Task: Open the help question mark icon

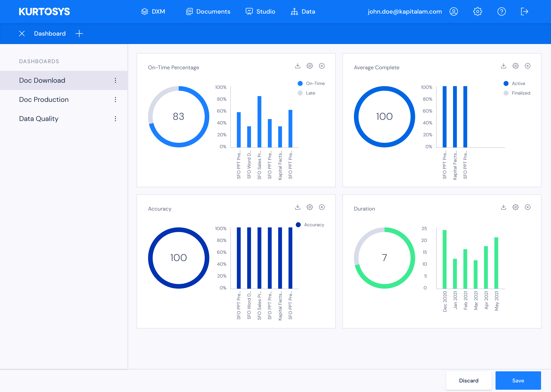Action: [502, 12]
